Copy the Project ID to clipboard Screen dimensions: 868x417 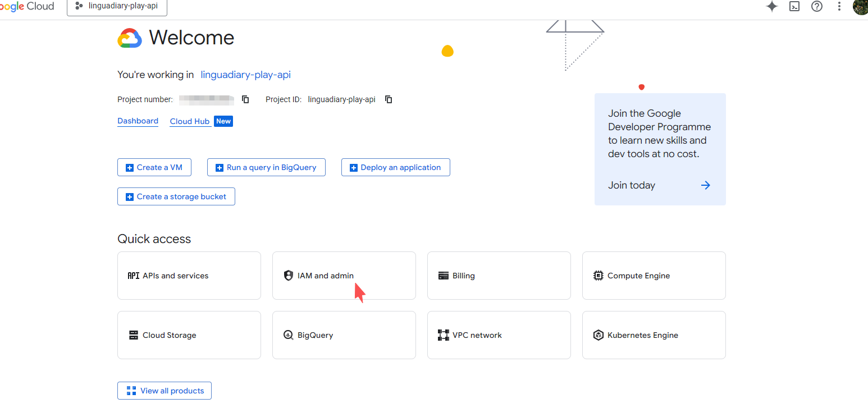(389, 99)
